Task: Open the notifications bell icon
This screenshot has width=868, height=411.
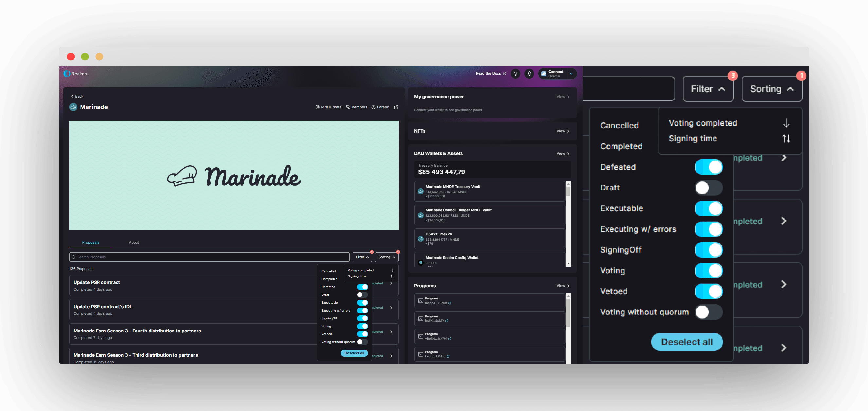Action: (x=529, y=74)
